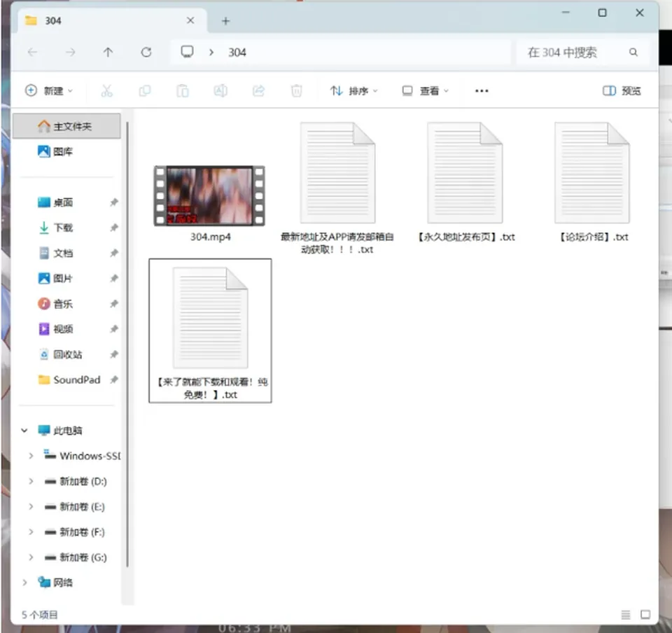The width and height of the screenshot is (672, 633).
Task: Click the Share icon in toolbar
Action: click(x=258, y=91)
